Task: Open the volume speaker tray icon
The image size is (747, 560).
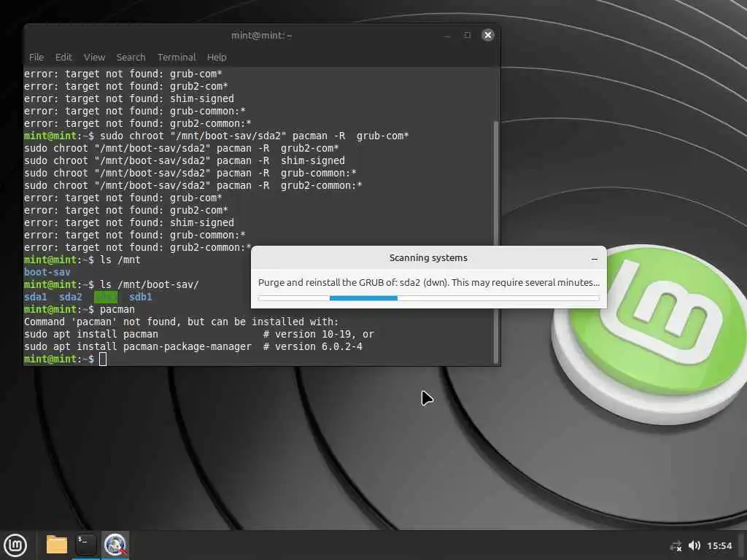Action: tap(694, 545)
